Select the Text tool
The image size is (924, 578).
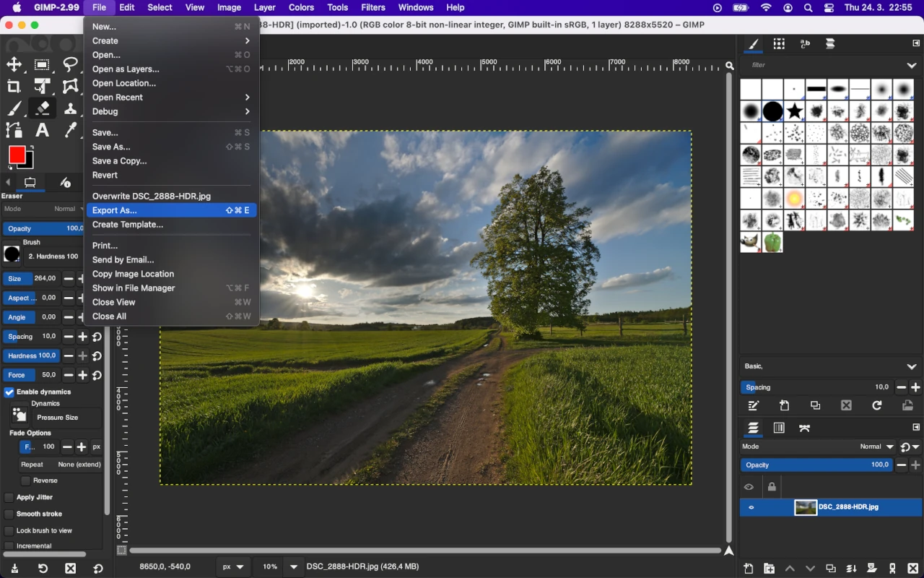point(42,130)
